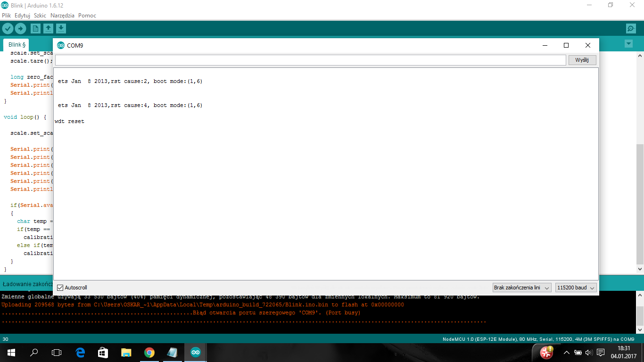This screenshot has width=644, height=362.
Task: Open the Plik menu
Action: tap(6, 16)
